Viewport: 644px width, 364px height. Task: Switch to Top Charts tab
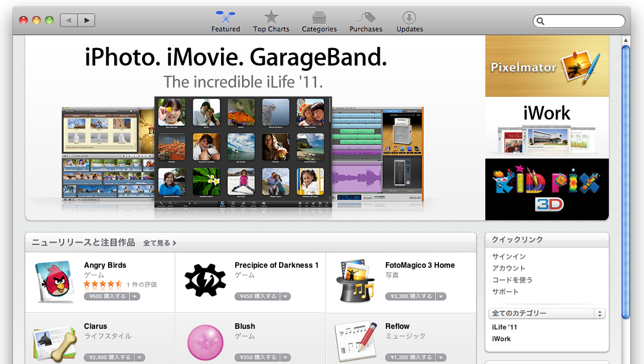coord(271,22)
